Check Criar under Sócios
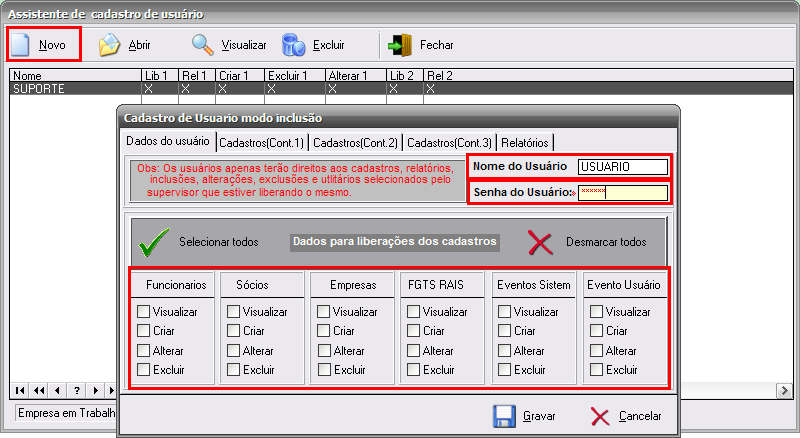 233,331
